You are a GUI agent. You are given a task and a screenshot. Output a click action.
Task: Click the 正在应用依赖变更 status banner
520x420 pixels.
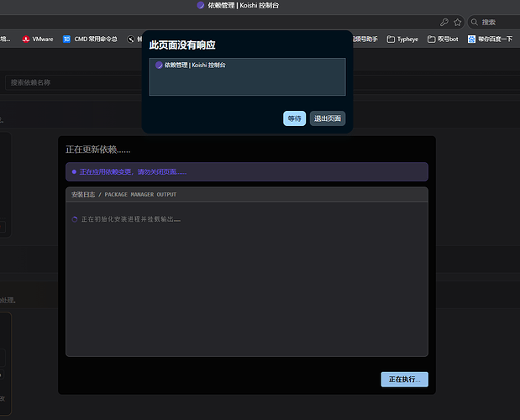click(x=247, y=171)
